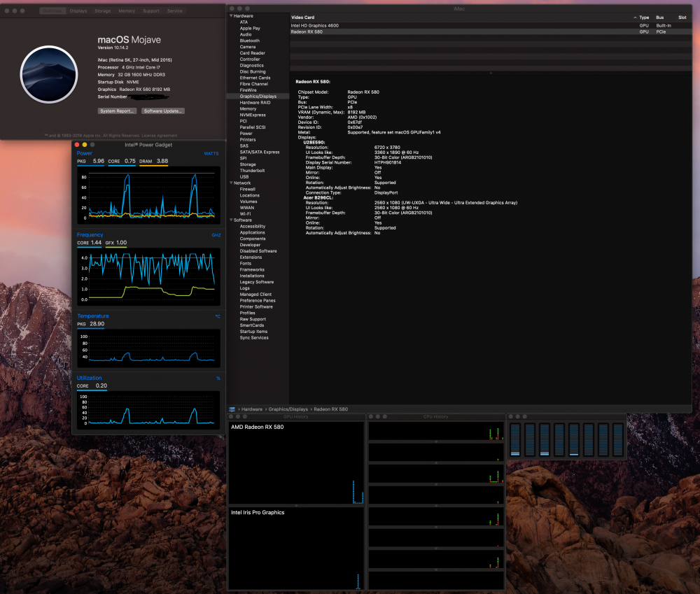The image size is (700, 594).
Task: Select USB in the Hardware list
Action: [244, 177]
